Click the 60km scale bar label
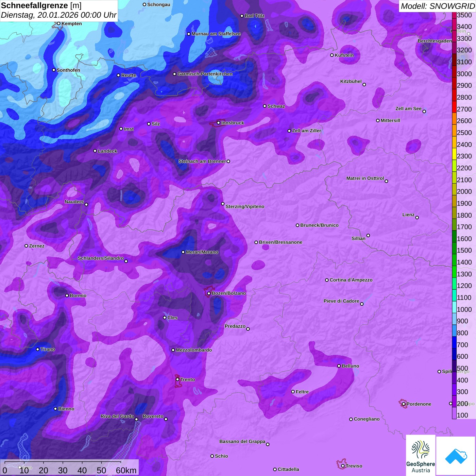The width and height of the screenshot is (476, 476). [126, 470]
